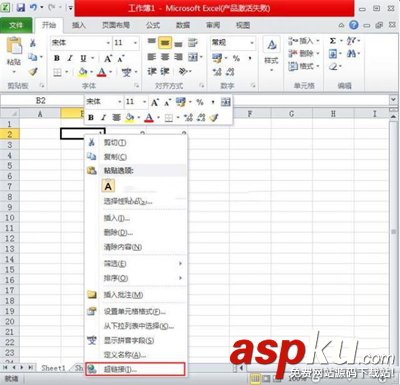Screen dimensions: 400x385
Task: Click the A paste option icon
Action: (108, 186)
